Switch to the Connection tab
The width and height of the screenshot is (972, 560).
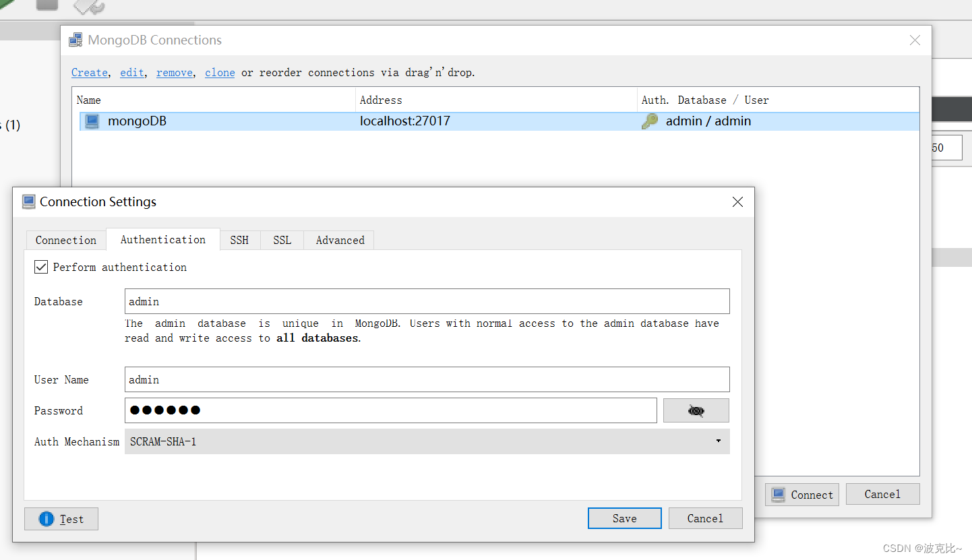click(66, 240)
